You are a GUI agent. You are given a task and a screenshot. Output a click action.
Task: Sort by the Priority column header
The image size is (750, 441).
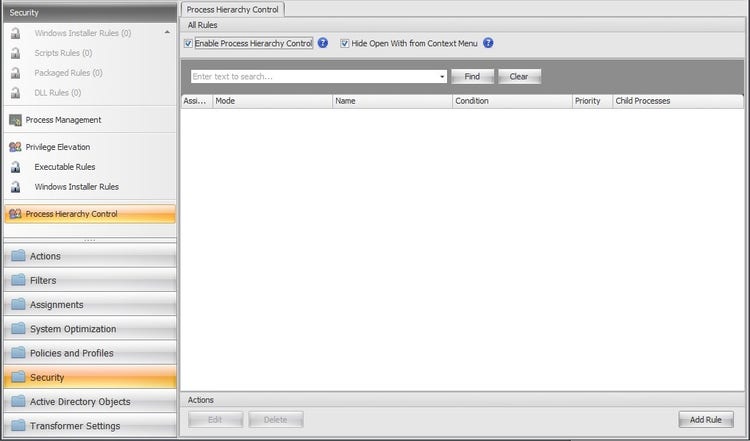[x=592, y=101]
